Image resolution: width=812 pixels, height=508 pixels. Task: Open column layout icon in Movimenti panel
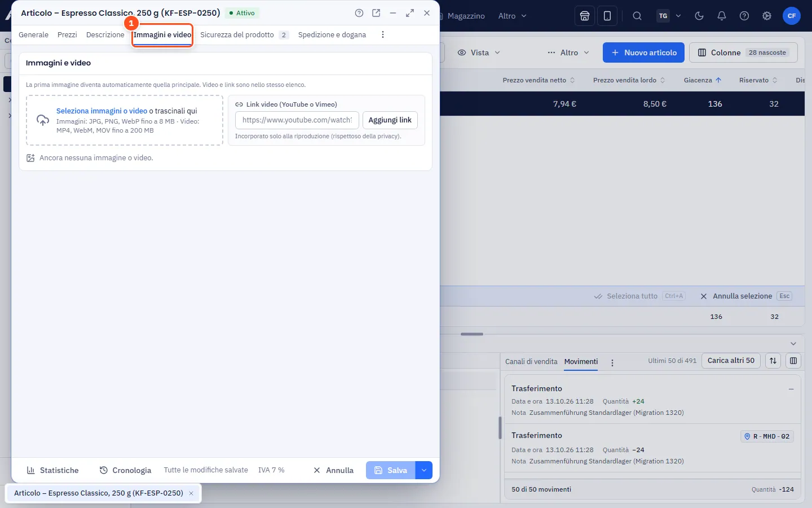(x=793, y=361)
